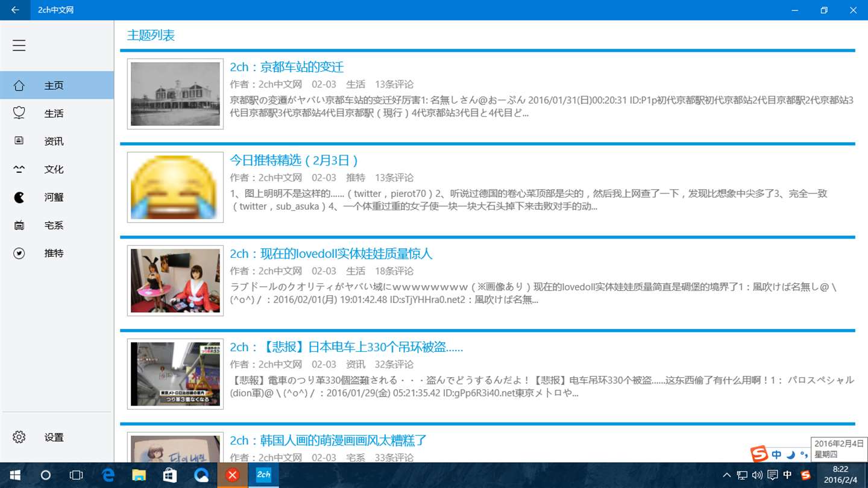
Task: Click 32条评论 under 吊环被盗 article
Action: coord(394,364)
